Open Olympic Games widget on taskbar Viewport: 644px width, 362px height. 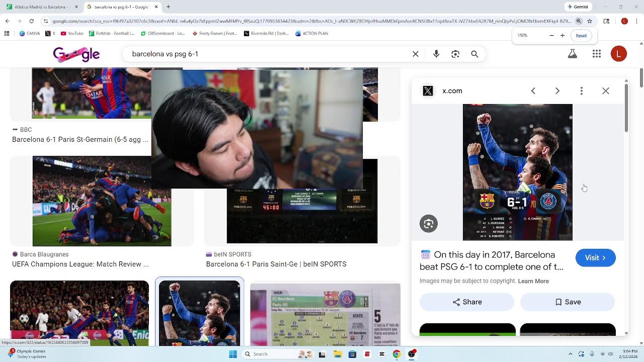coord(28,354)
